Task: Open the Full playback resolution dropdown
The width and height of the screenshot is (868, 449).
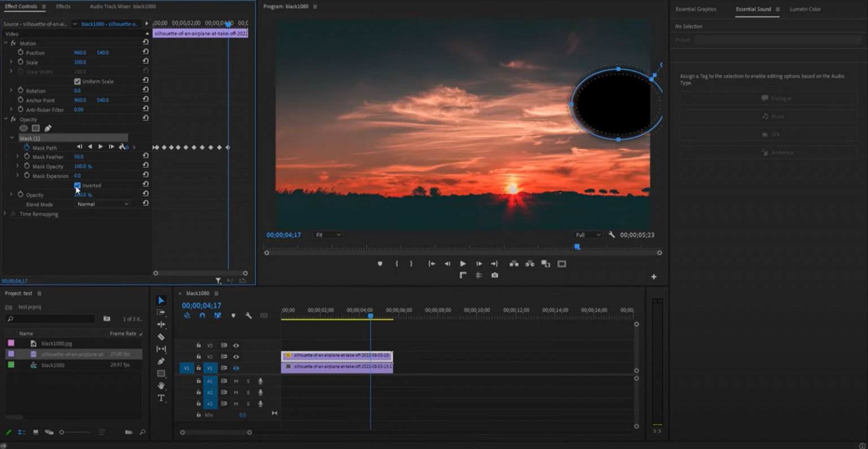Action: (x=587, y=234)
